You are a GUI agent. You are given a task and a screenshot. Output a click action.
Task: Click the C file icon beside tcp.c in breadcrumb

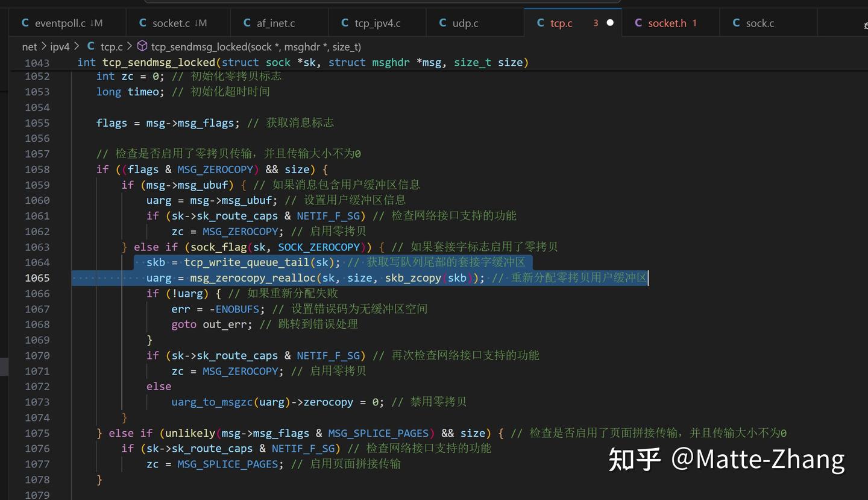coord(92,46)
